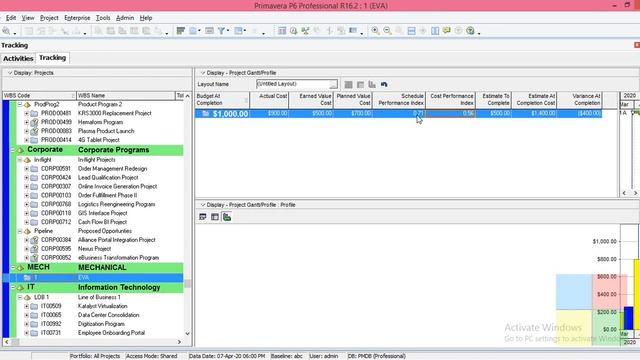640x360 pixels.
Task: Click the Gantt chart icon beside Layout Name
Action: click(360, 84)
